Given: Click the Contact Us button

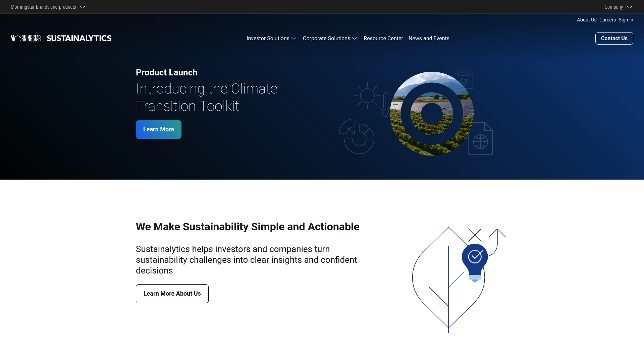Looking at the screenshot, I should (x=614, y=38).
